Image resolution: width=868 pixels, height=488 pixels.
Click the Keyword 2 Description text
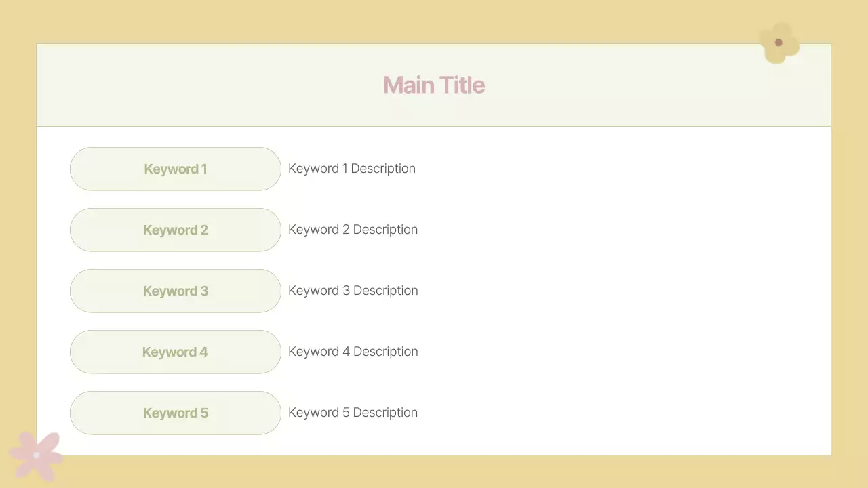[x=353, y=230]
